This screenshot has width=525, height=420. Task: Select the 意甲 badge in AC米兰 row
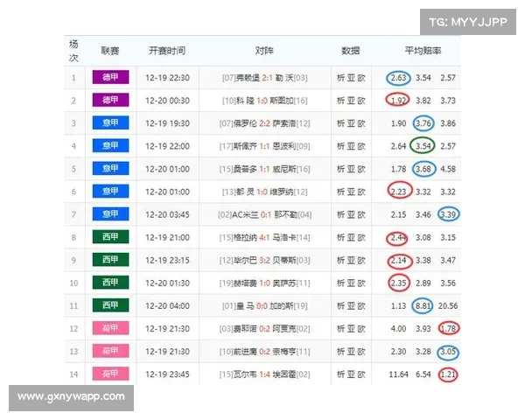110,214
